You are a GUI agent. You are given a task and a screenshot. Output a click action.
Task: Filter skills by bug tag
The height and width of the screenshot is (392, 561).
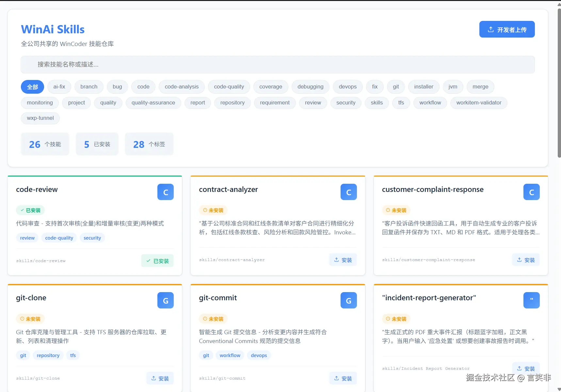pyautogui.click(x=117, y=87)
